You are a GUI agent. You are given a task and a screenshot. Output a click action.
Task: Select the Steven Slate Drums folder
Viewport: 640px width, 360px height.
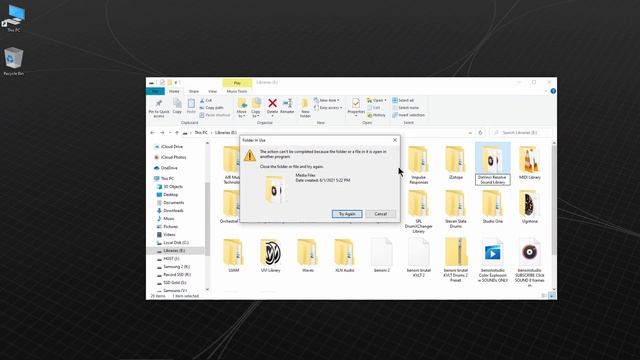pyautogui.click(x=456, y=209)
